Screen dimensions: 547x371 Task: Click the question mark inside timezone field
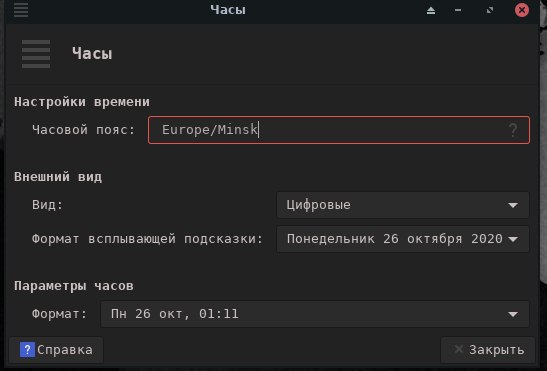point(513,130)
